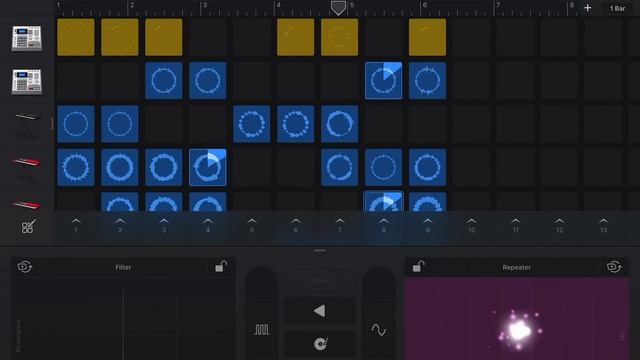
Task: Trigger column 8 with its arrow
Action: [x=384, y=225]
